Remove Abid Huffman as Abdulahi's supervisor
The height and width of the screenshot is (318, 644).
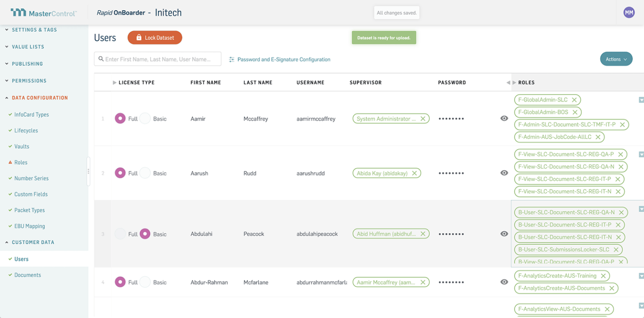pos(423,233)
